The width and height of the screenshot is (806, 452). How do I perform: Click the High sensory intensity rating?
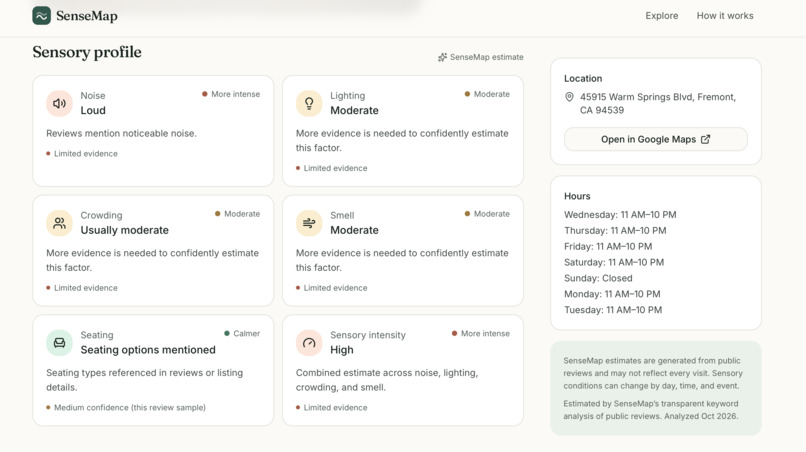pos(342,350)
